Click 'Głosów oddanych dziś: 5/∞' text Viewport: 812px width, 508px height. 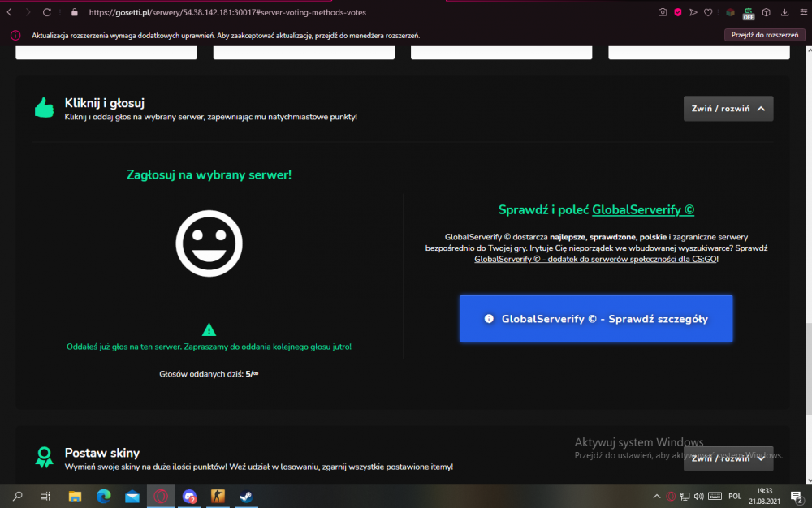pyautogui.click(x=209, y=373)
